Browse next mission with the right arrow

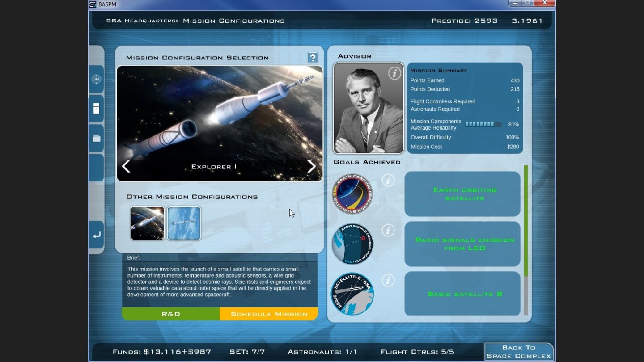[311, 166]
